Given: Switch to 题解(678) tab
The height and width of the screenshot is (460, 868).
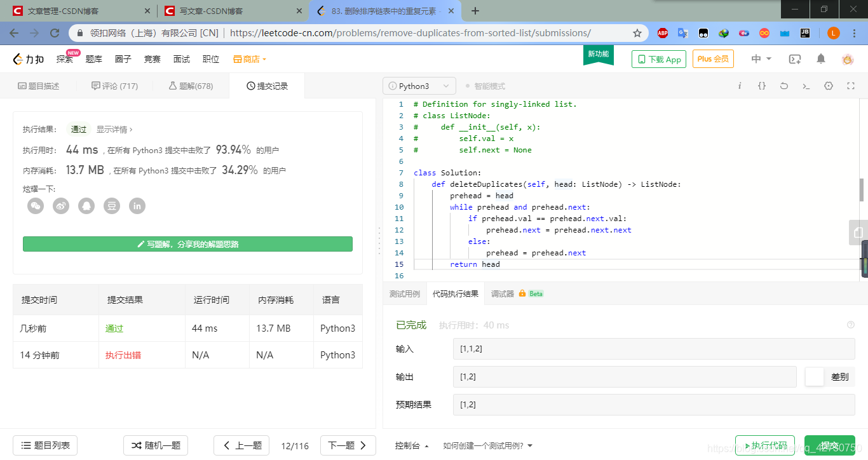Looking at the screenshot, I should 191,86.
